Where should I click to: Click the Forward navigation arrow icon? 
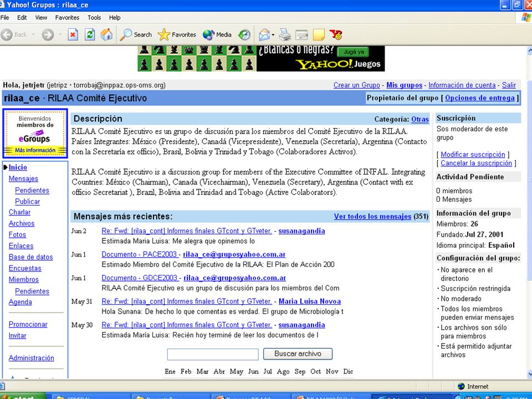(x=48, y=34)
